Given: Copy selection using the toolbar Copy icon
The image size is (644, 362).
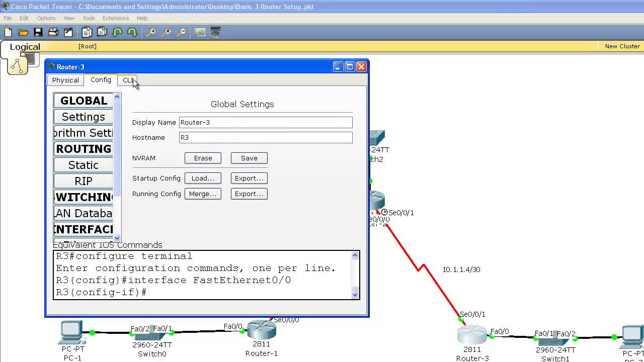Looking at the screenshot, I should pos(87,33).
